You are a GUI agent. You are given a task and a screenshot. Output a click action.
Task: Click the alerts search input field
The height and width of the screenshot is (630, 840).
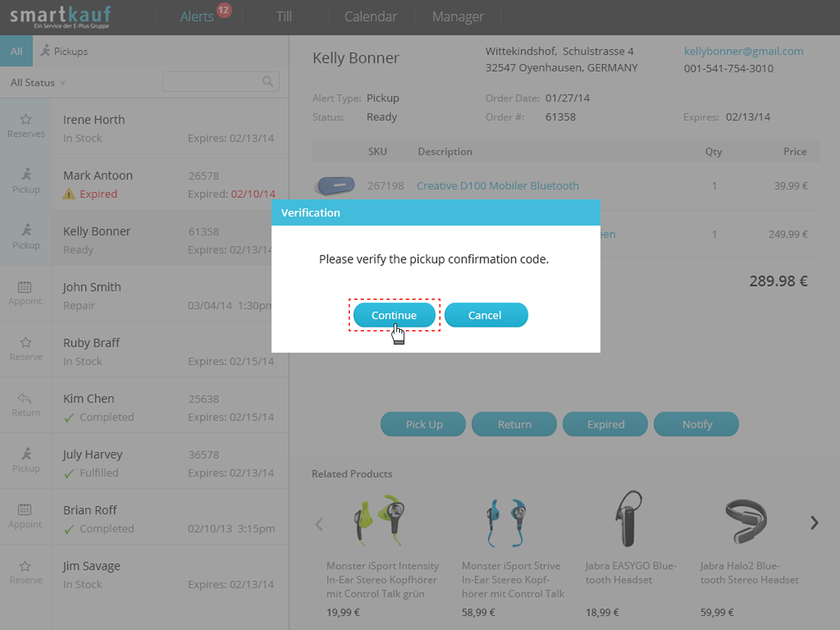[211, 82]
